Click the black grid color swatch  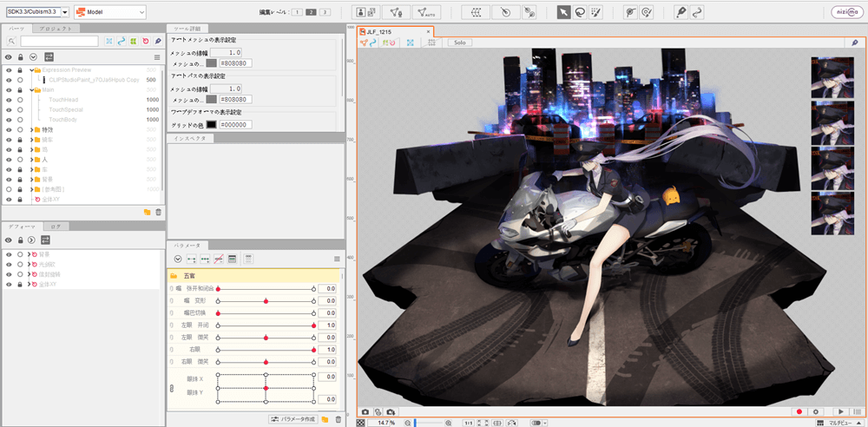(x=211, y=124)
